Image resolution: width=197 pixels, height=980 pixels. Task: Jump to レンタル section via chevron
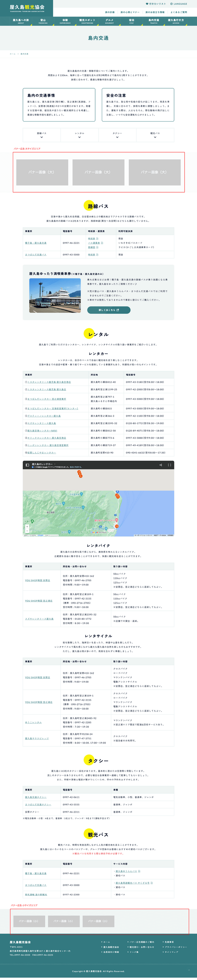pyautogui.click(x=79, y=137)
